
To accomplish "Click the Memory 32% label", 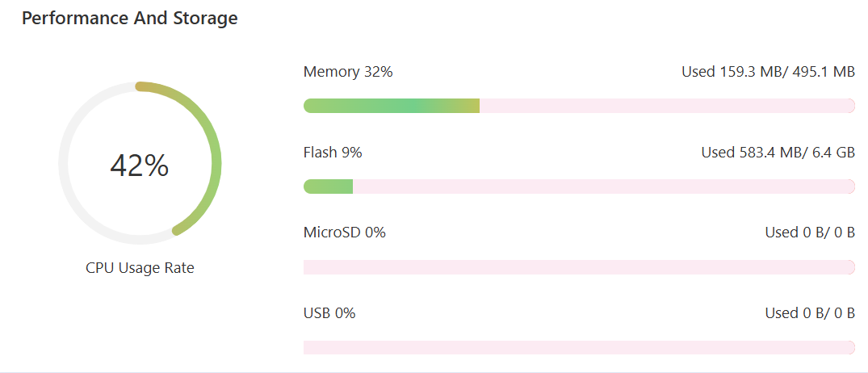I will (x=348, y=72).
